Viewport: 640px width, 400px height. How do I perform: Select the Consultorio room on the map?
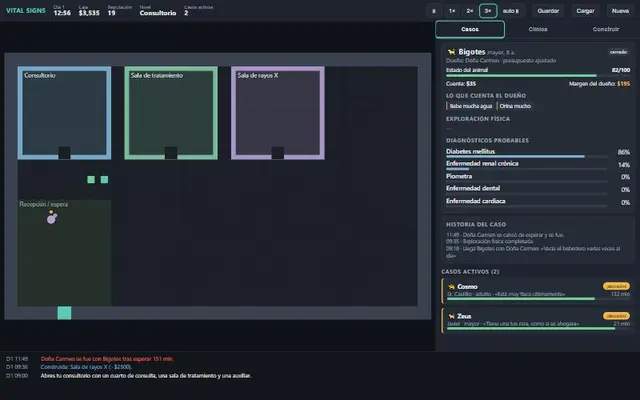pyautogui.click(x=64, y=113)
